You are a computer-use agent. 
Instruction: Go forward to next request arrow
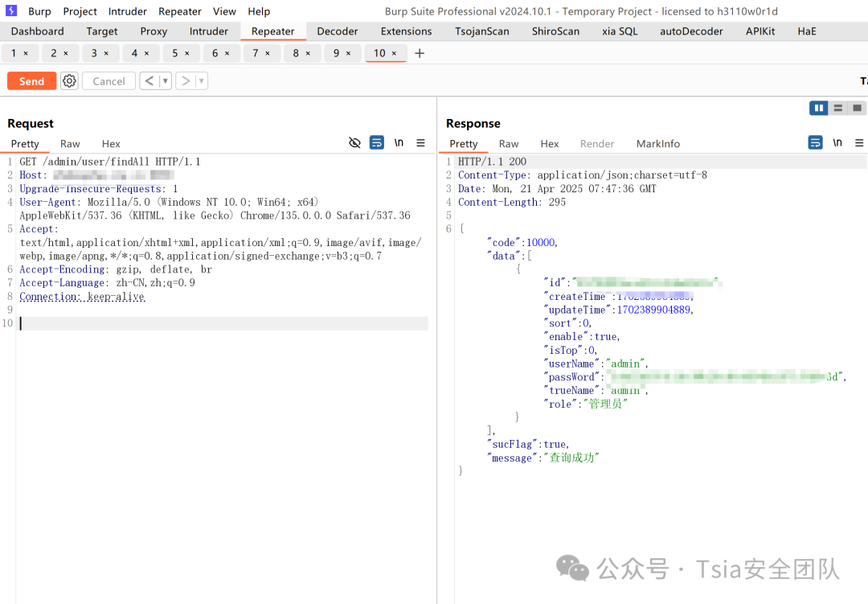pyautogui.click(x=186, y=81)
